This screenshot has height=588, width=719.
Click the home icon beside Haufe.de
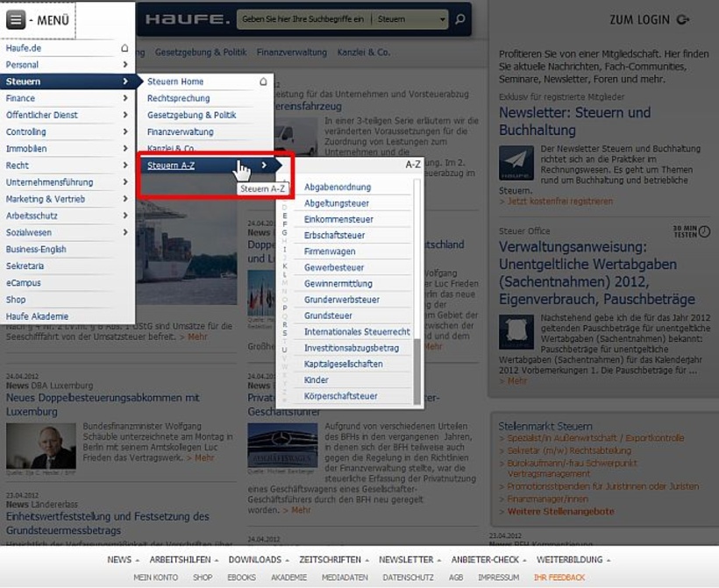pos(125,48)
